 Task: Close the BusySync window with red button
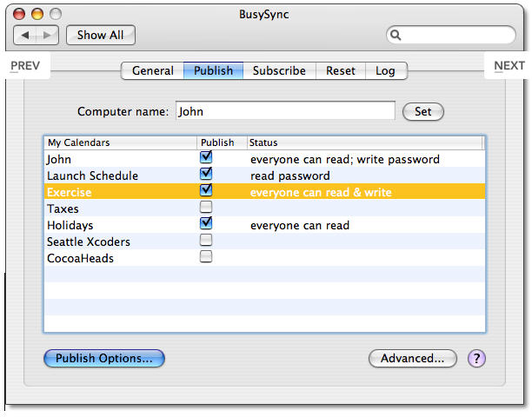[19, 14]
